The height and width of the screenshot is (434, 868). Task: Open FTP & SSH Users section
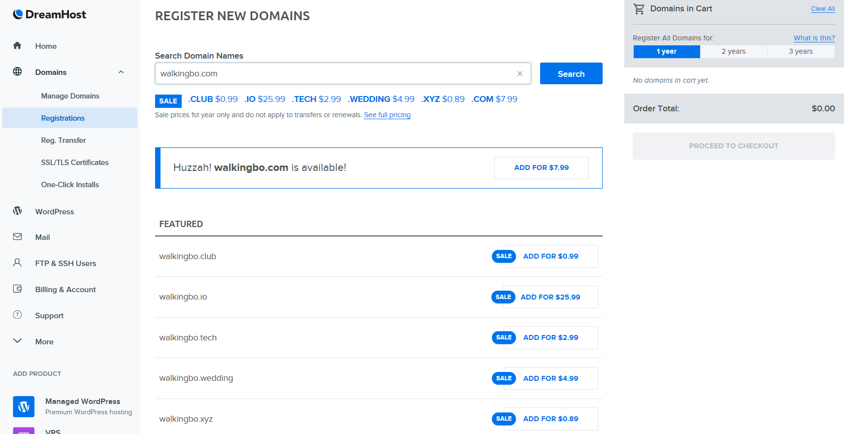pyautogui.click(x=65, y=264)
